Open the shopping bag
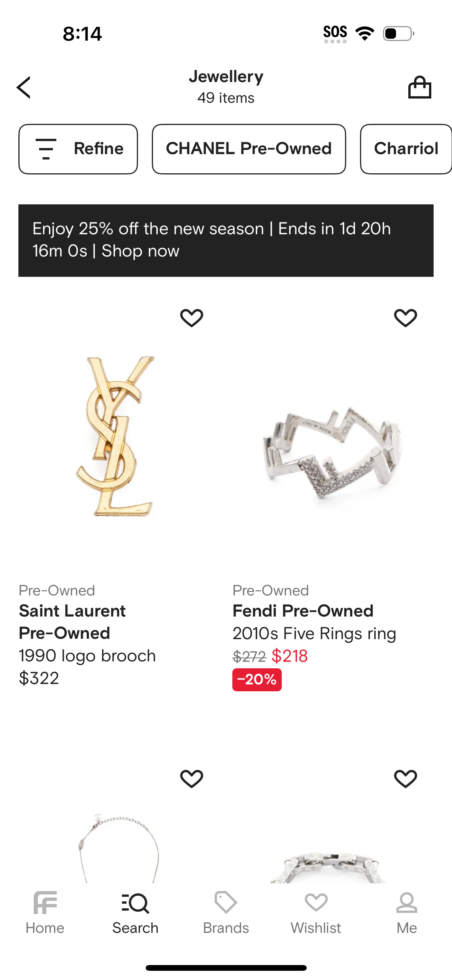 [419, 87]
